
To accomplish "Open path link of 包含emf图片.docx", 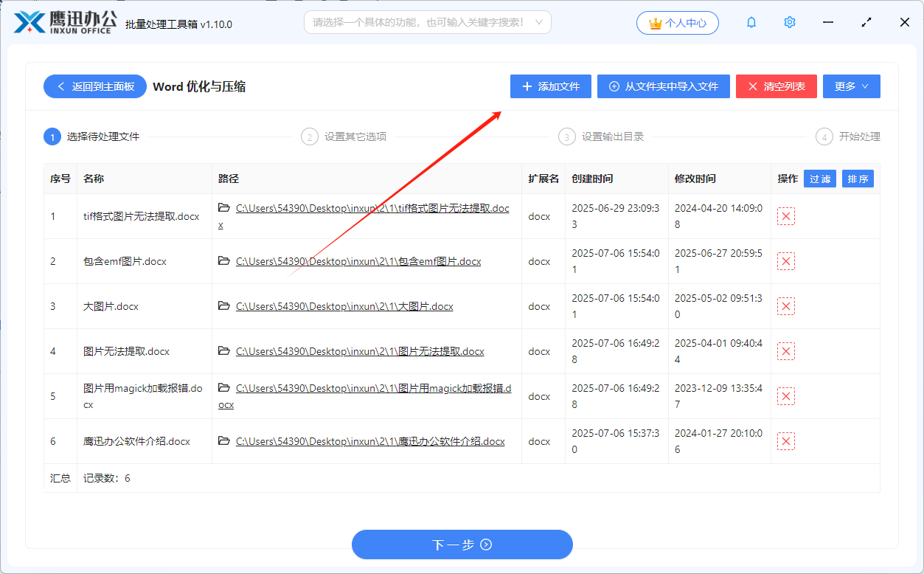I will (358, 262).
